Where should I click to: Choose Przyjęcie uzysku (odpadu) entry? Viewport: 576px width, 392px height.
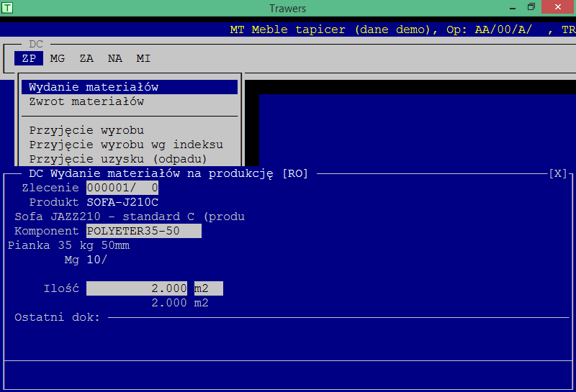(x=130, y=159)
